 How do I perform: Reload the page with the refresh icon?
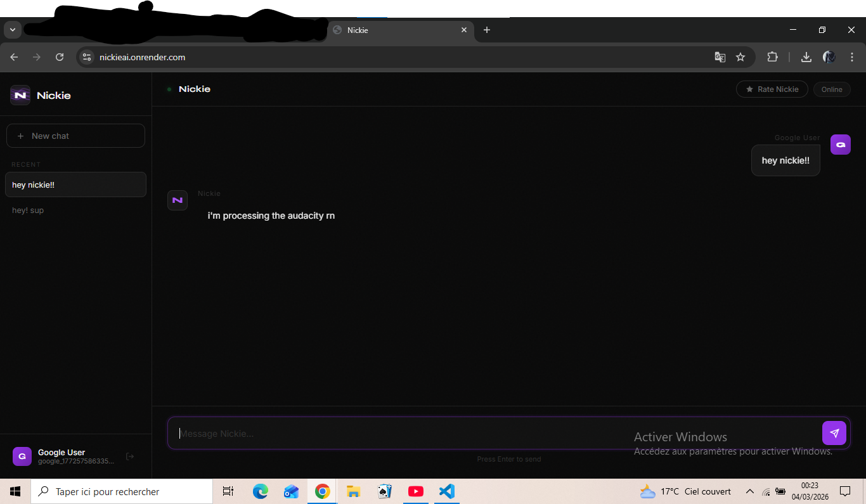click(x=60, y=57)
